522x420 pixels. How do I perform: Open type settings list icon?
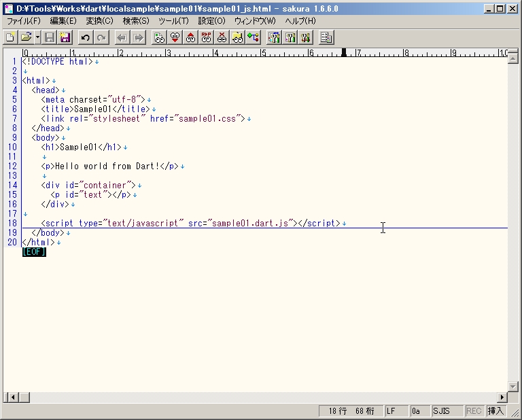coord(274,37)
